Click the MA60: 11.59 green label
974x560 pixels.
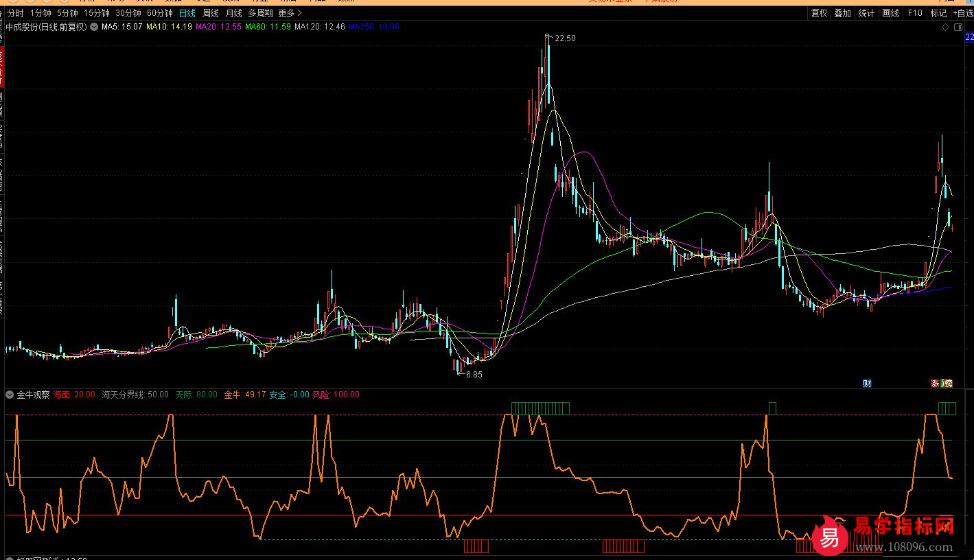click(x=268, y=27)
